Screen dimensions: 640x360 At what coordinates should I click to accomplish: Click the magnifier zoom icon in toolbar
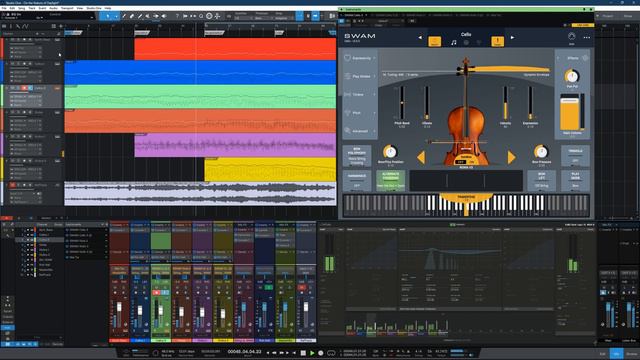pyautogui.click(x=201, y=16)
